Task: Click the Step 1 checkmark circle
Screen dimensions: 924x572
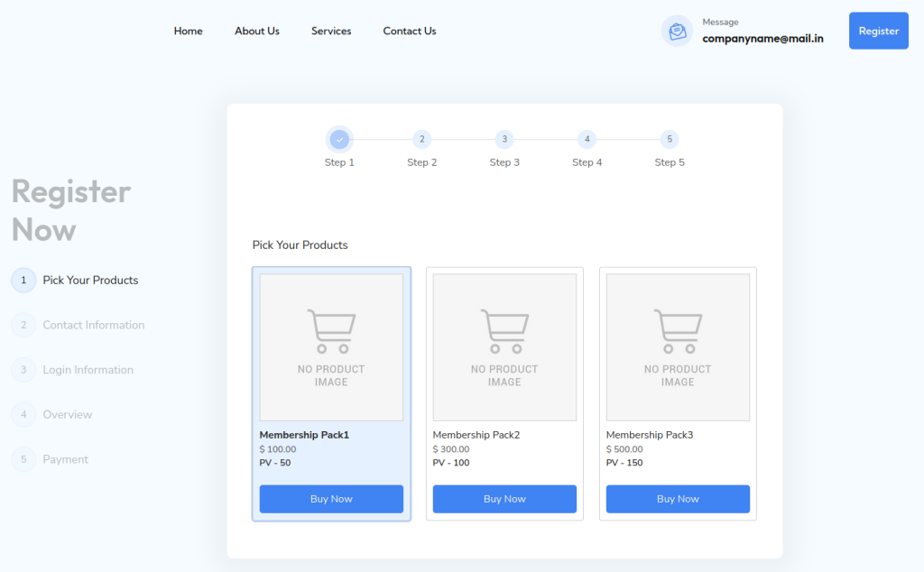Action: (x=339, y=140)
